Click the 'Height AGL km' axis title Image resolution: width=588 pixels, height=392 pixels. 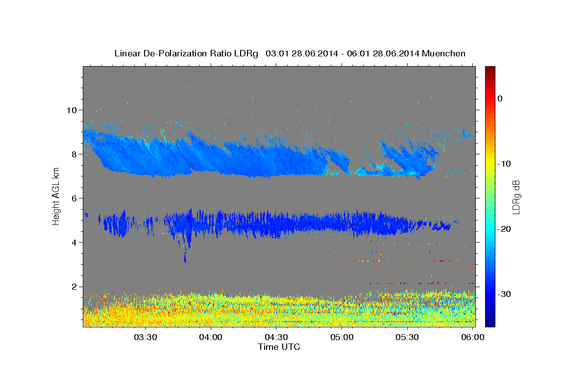(x=56, y=196)
